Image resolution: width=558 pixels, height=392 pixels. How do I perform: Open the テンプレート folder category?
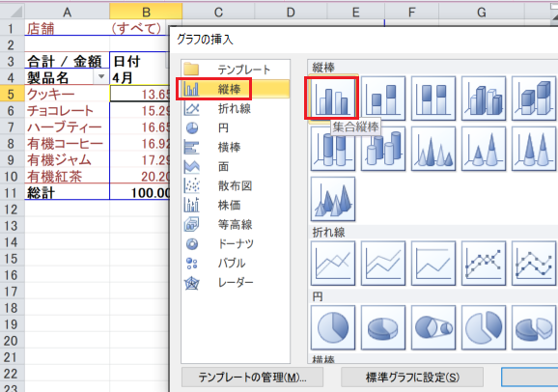coord(236,70)
